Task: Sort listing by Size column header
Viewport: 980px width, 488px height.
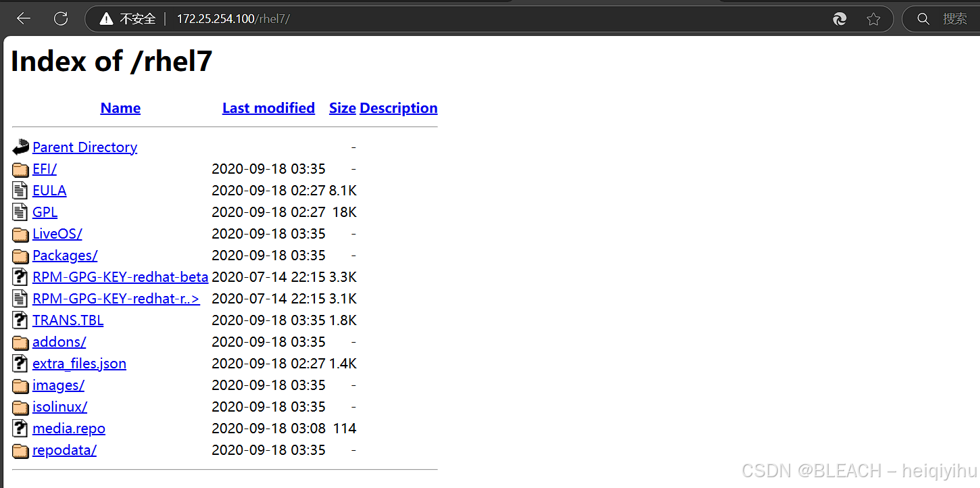Action: pos(343,108)
